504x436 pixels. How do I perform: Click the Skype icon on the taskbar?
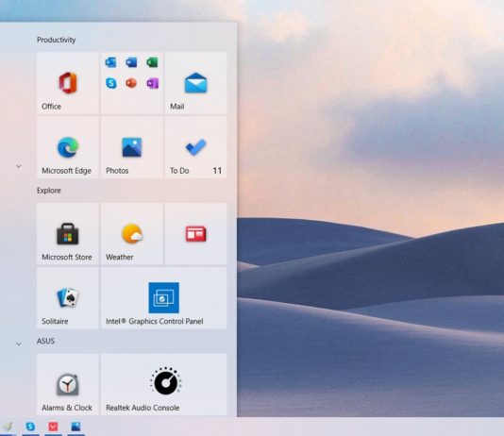30,427
